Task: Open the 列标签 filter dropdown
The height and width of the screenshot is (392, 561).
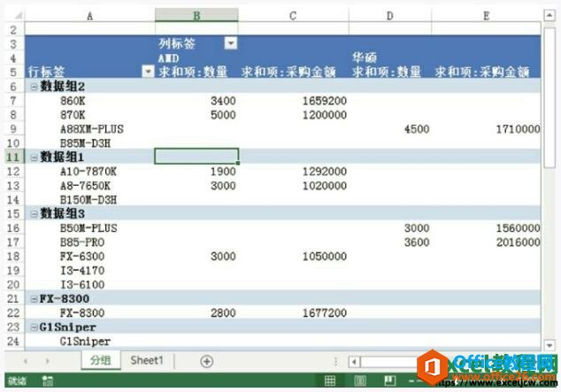Action: click(231, 43)
